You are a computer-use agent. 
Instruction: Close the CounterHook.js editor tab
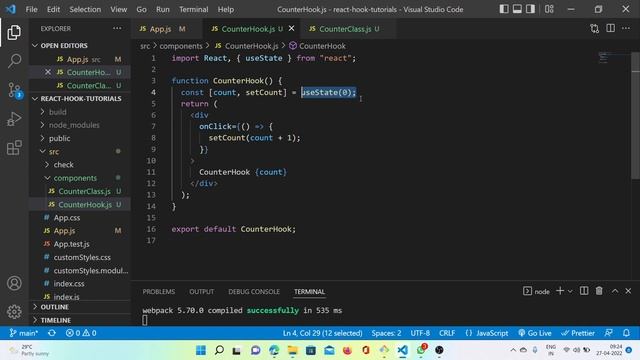click(291, 29)
